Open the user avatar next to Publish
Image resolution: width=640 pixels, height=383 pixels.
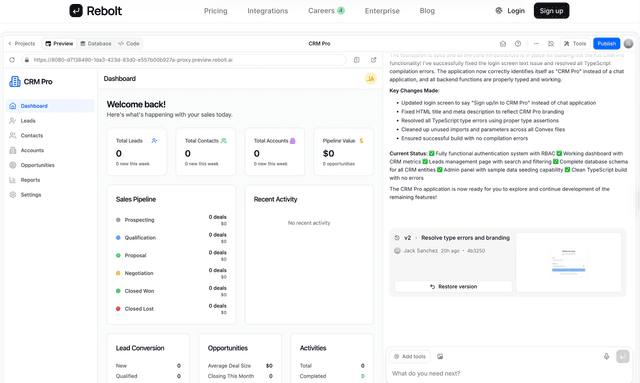tap(629, 44)
